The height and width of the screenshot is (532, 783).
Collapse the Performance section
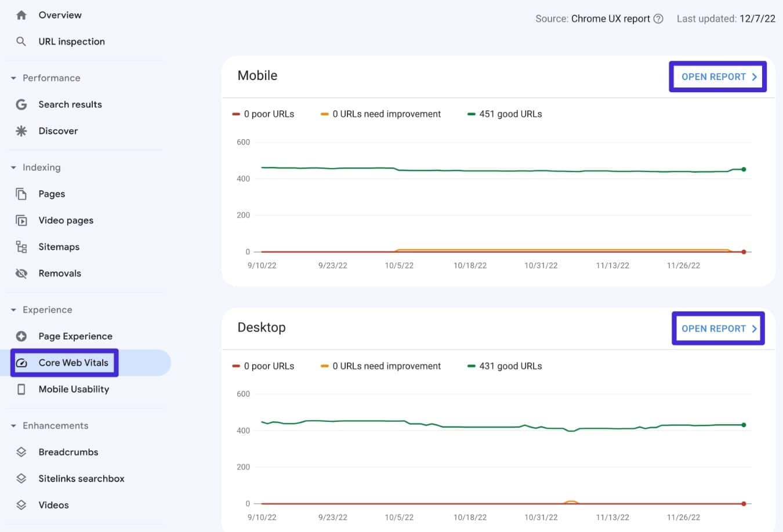(12, 78)
